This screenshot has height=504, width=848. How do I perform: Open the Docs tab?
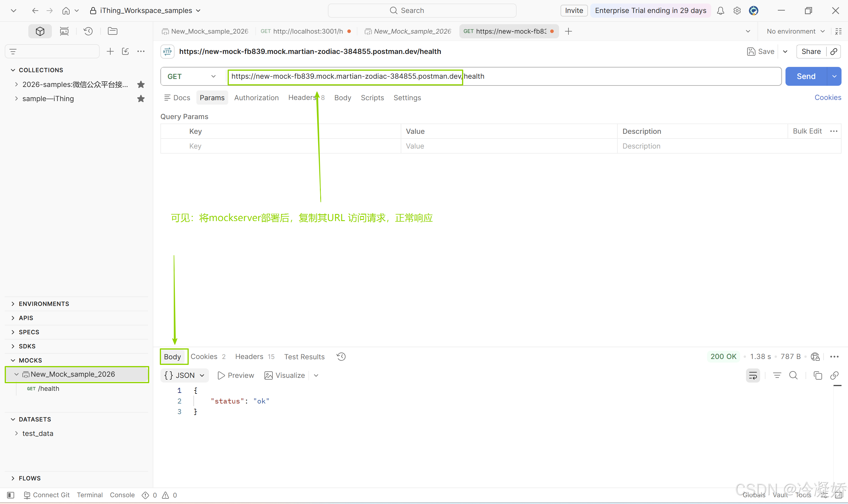(x=177, y=98)
